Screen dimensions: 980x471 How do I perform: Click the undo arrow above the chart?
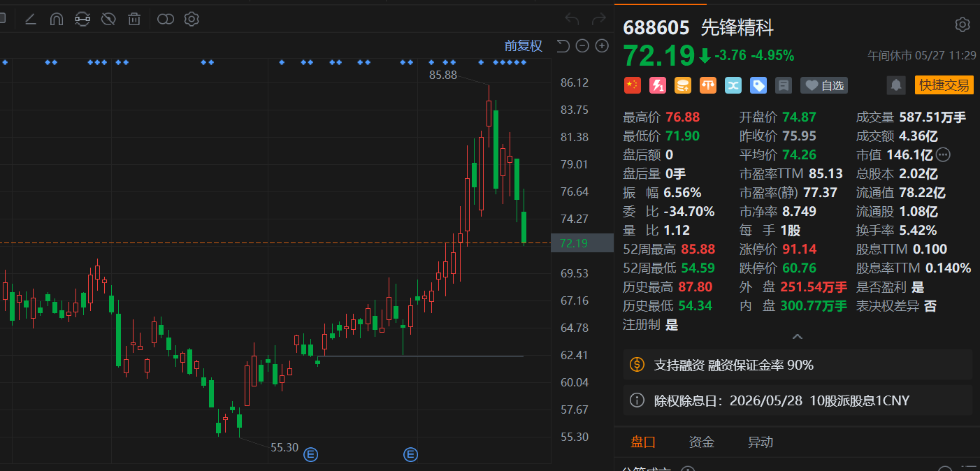pyautogui.click(x=572, y=19)
